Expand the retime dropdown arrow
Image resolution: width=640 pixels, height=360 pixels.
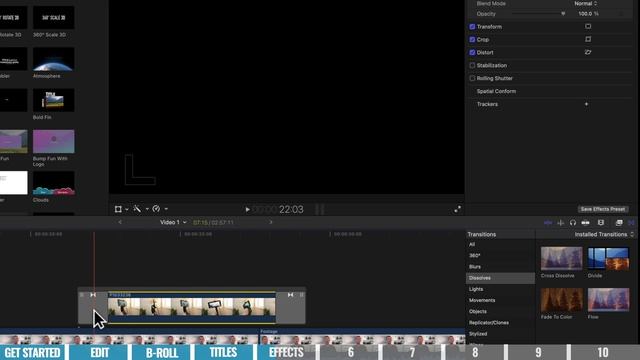(x=166, y=209)
